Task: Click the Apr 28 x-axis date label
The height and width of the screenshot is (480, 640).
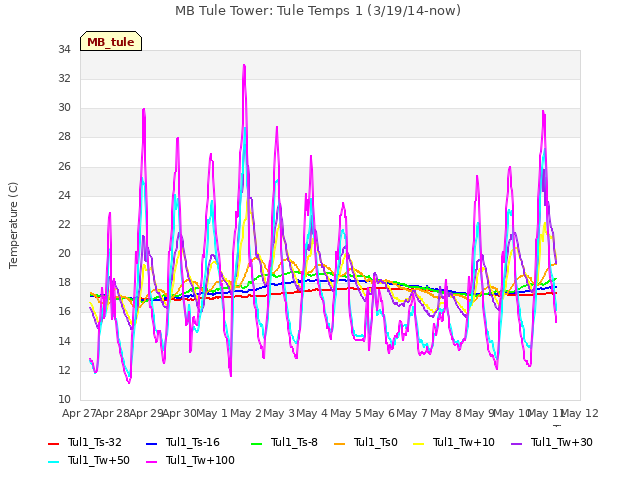Action: click(113, 413)
